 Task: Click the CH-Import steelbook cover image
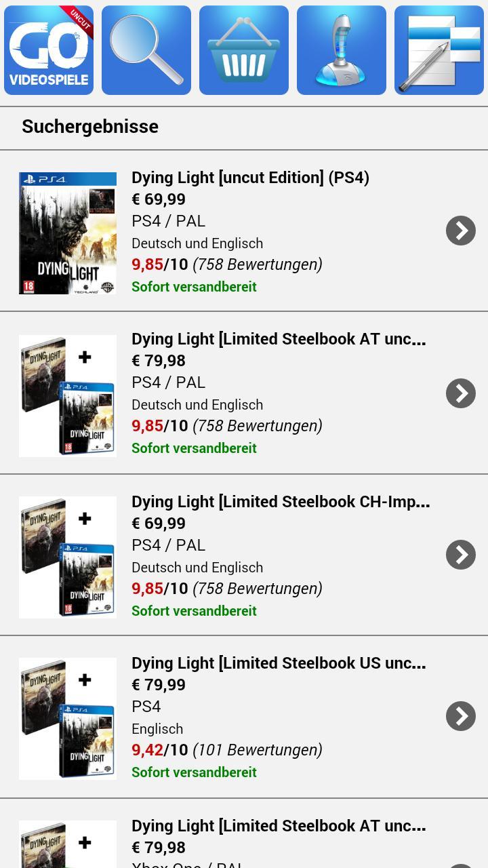pos(67,557)
